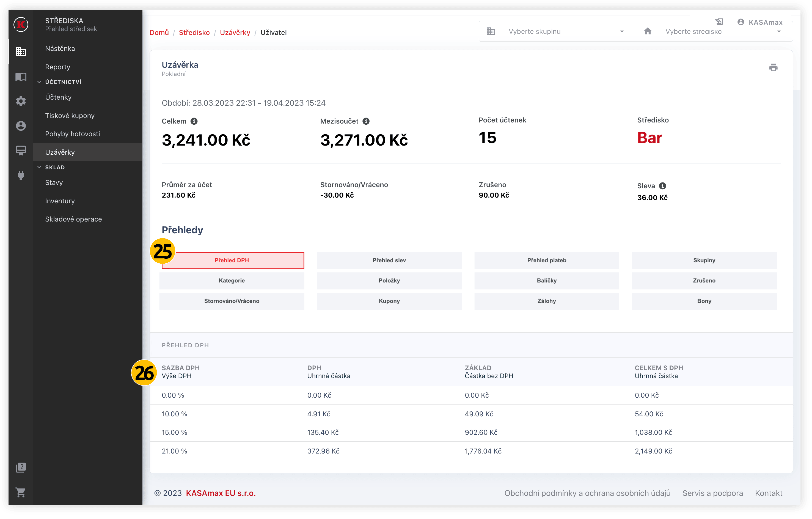Show the Přehled plateb overview
The image size is (812, 519).
click(546, 261)
